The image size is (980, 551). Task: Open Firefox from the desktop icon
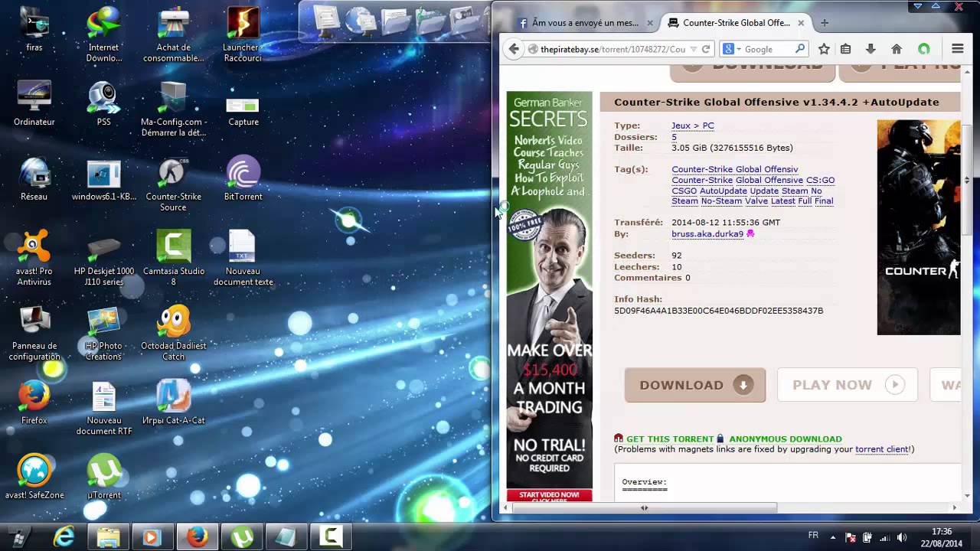tap(34, 403)
